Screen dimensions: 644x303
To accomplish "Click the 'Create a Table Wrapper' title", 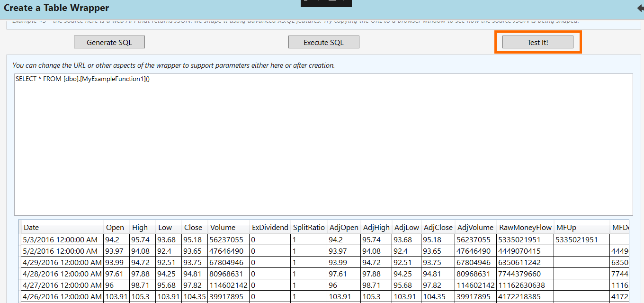I will tap(56, 8).
